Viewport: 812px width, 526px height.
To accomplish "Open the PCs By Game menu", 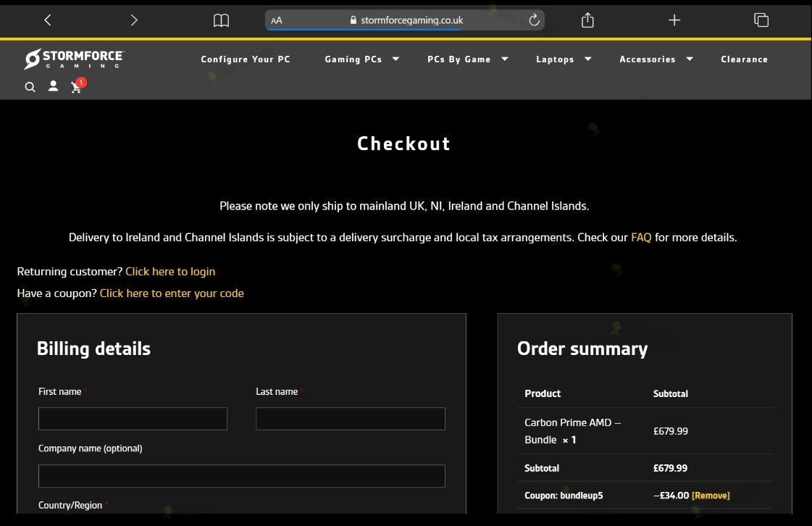I will pyautogui.click(x=459, y=59).
